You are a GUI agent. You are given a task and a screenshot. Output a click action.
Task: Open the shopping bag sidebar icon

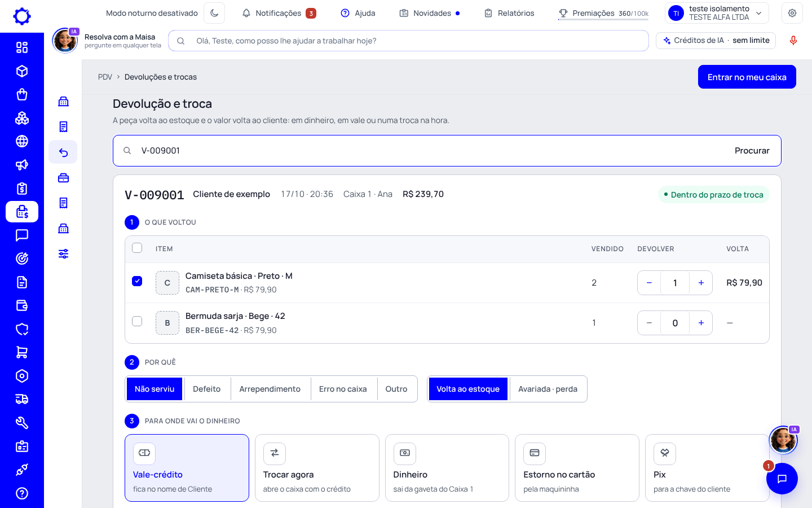tap(22, 94)
